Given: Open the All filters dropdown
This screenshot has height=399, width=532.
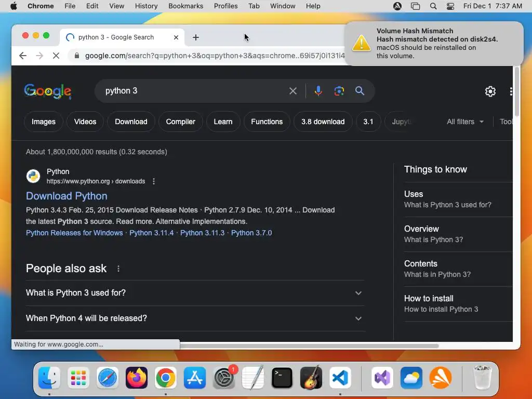Looking at the screenshot, I should 465,122.
